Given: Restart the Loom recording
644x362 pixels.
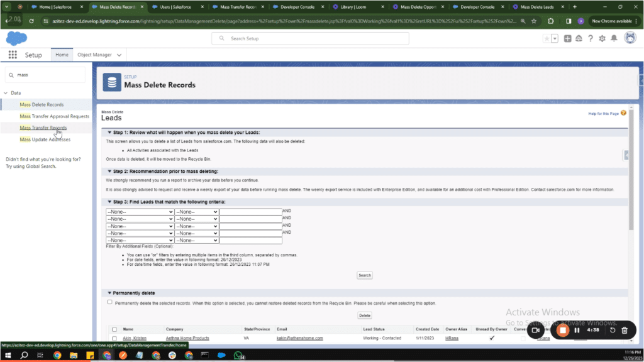Looking at the screenshot, I should click(613, 330).
